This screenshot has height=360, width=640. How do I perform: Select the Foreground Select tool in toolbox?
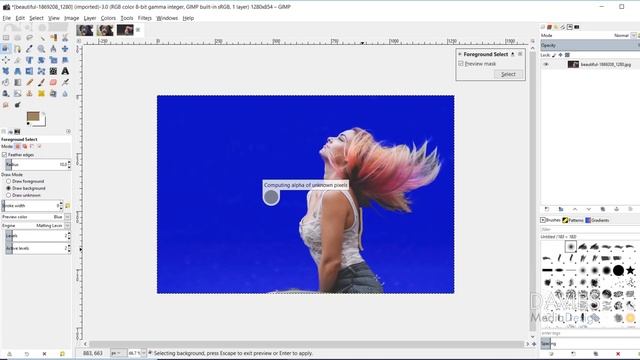click(6, 49)
